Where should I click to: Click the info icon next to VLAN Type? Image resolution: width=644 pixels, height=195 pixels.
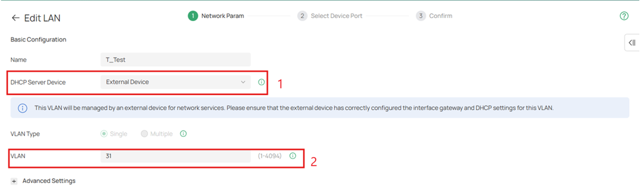click(x=183, y=133)
